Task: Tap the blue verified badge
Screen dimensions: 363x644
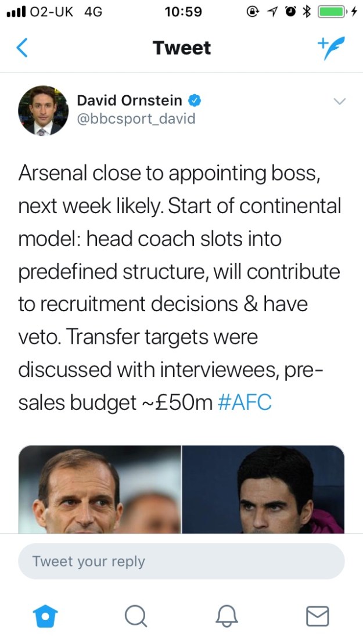Action: coord(196,101)
